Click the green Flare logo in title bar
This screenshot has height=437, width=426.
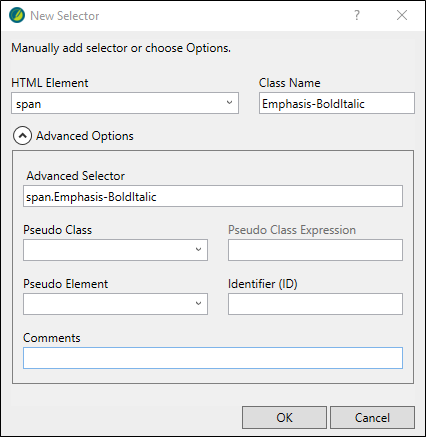17,15
